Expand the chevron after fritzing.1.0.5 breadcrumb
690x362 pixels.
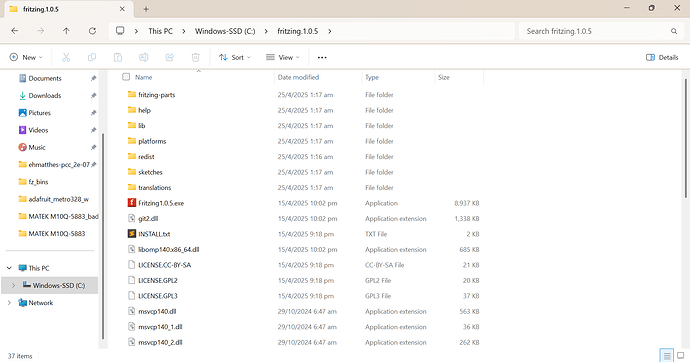(x=330, y=31)
